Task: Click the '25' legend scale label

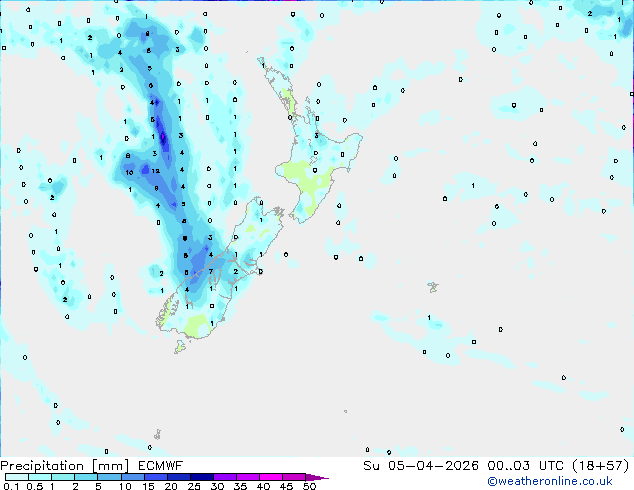Action: 194,486
